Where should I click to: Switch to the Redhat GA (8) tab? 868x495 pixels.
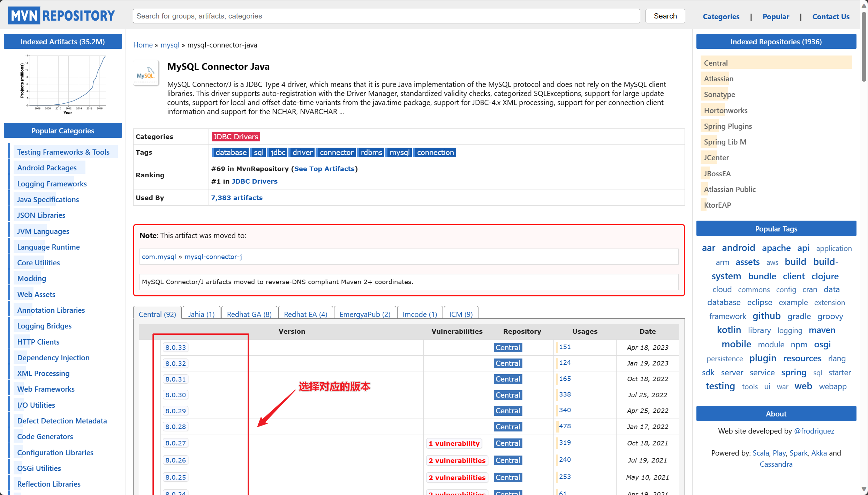coord(249,314)
